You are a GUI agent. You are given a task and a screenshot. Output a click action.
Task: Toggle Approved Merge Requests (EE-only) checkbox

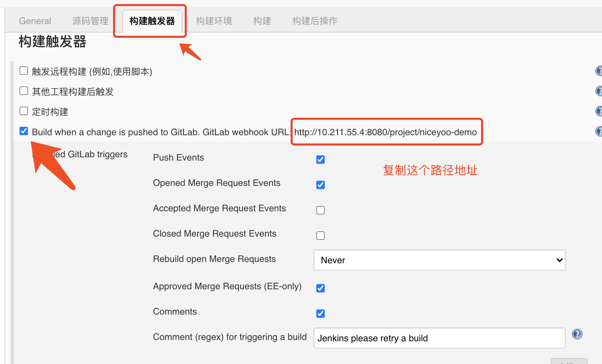coord(321,288)
